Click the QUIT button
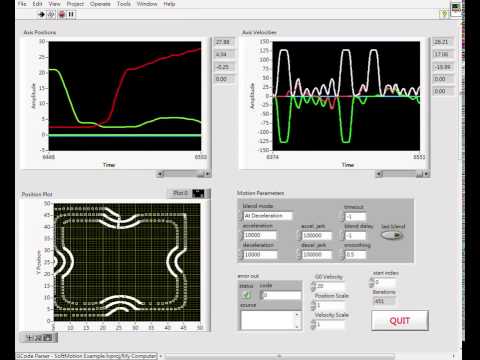Image resolution: width=480 pixels, height=360 pixels. click(x=400, y=321)
